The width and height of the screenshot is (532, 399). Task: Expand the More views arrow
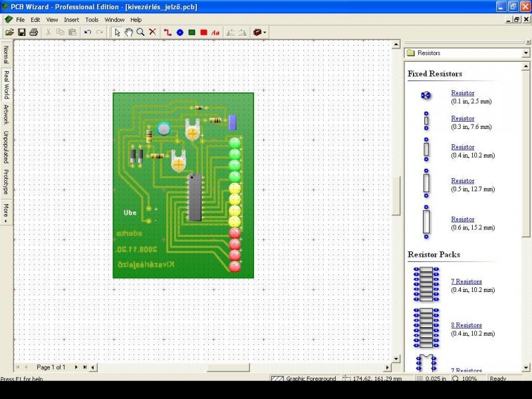click(6, 213)
